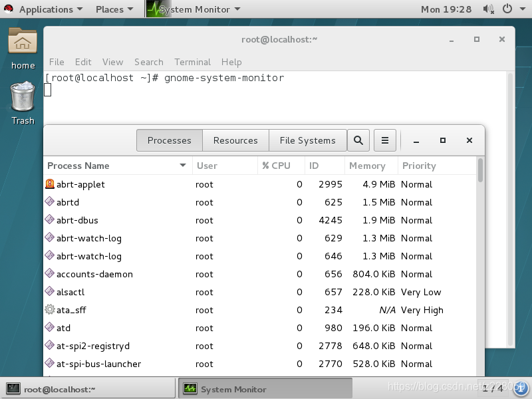The height and width of the screenshot is (399, 532).
Task: Click the clock Mon 19:28
Action: pyautogui.click(x=446, y=9)
